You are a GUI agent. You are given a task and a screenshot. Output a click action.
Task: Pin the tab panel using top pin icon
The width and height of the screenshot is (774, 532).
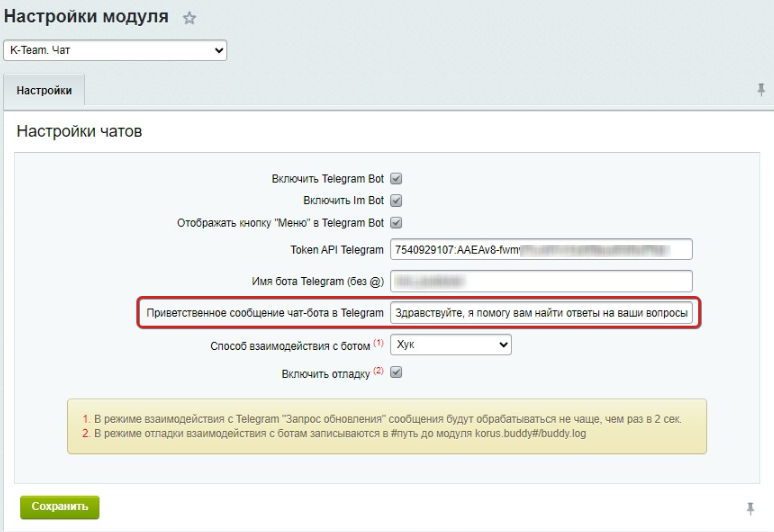(761, 90)
